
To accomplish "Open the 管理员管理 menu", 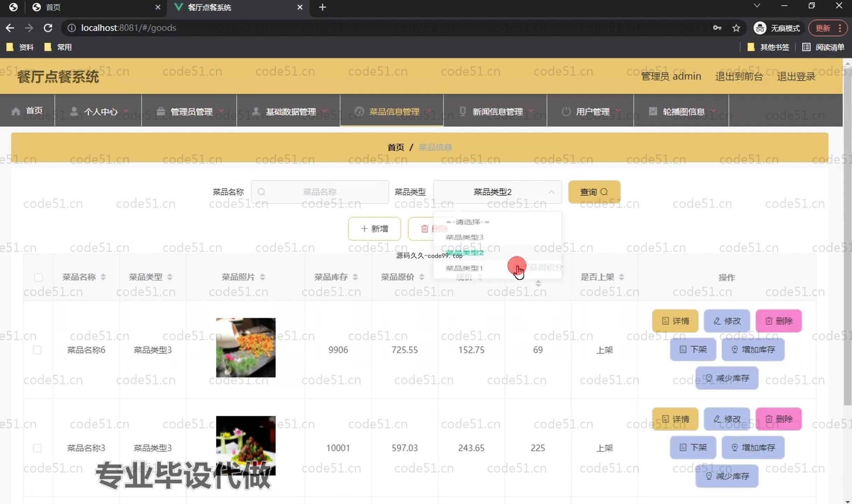I will 189,111.
